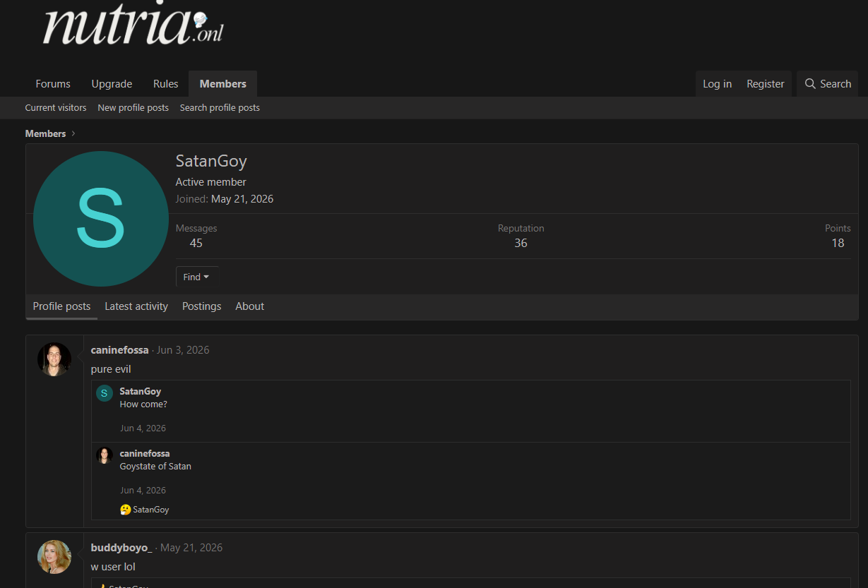Click SatanGoy username in the How come? reply
Viewport: 868px width, 588px height.
coord(141,392)
